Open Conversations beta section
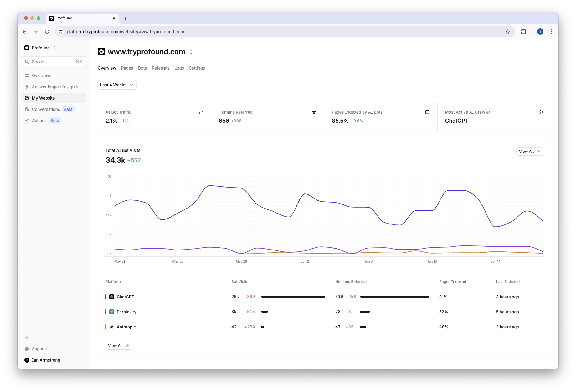Viewport: 576px width, 392px height. pyautogui.click(x=54, y=109)
